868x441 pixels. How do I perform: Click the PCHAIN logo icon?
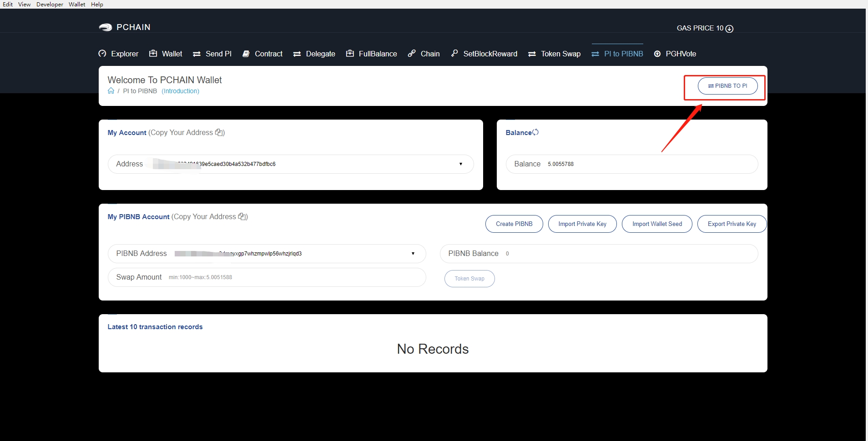click(106, 27)
